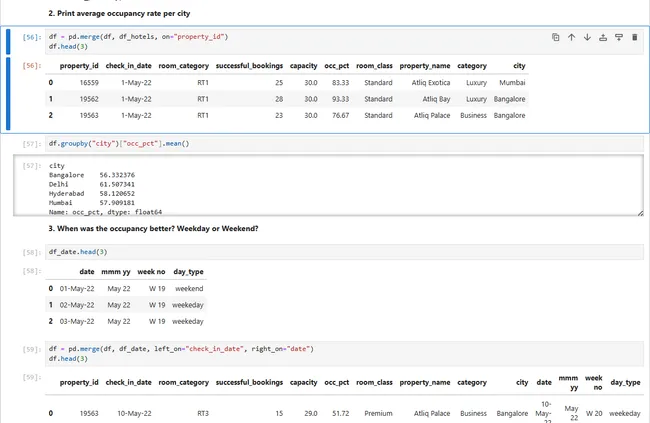
Task: Click the code cell with pd.merge on property_id
Action: pos(344,41)
